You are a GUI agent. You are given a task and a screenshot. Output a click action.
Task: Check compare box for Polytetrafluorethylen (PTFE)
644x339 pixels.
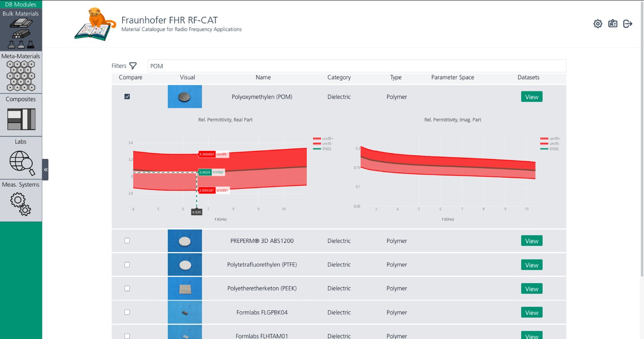[127, 265]
